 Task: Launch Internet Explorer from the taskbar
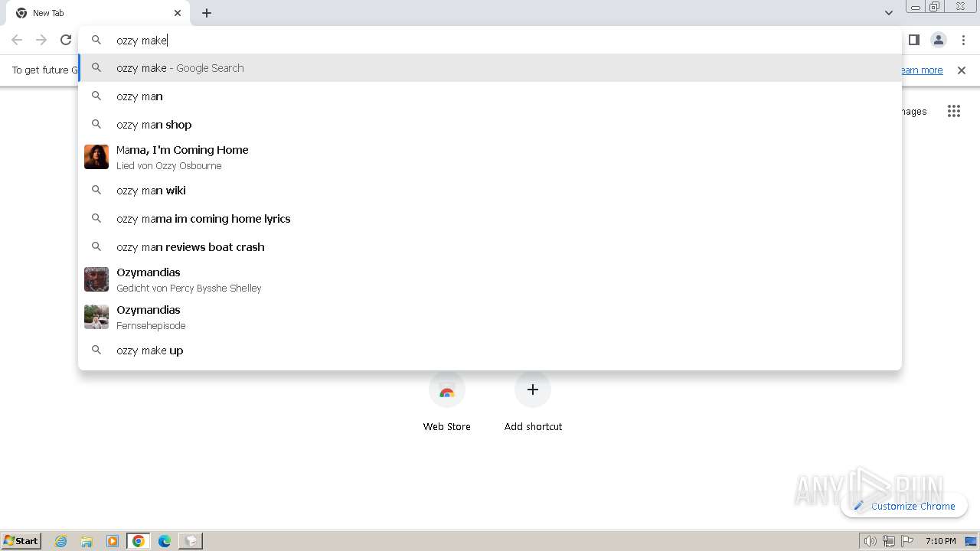(61, 541)
